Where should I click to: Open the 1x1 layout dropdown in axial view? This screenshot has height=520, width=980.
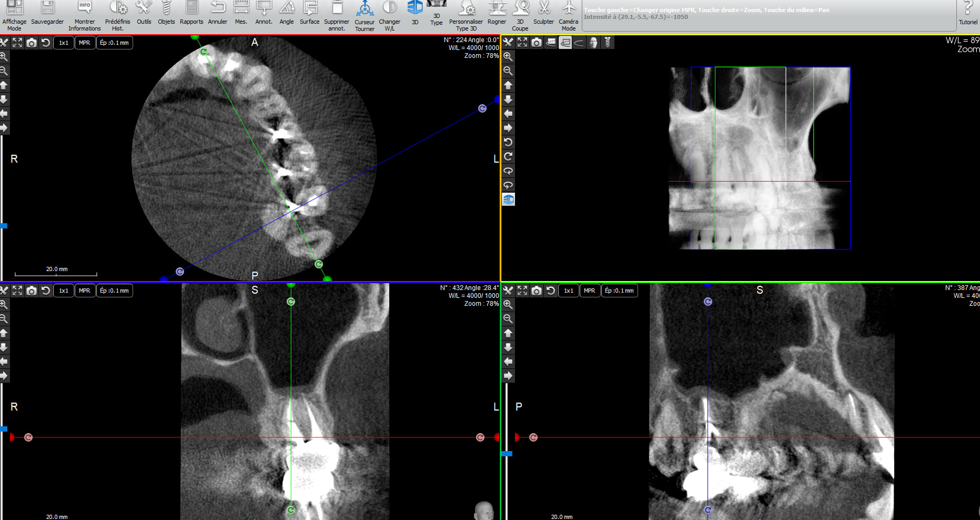point(64,43)
